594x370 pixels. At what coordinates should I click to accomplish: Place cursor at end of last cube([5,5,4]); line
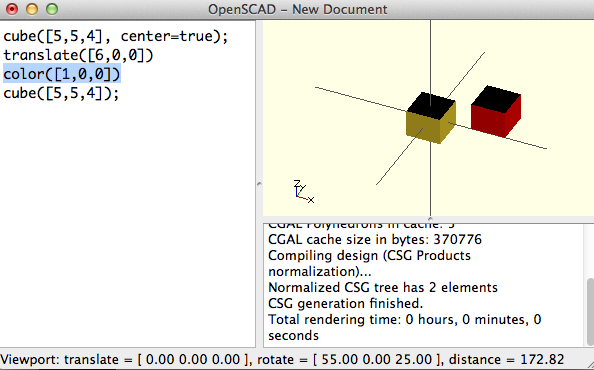pyautogui.click(x=119, y=93)
